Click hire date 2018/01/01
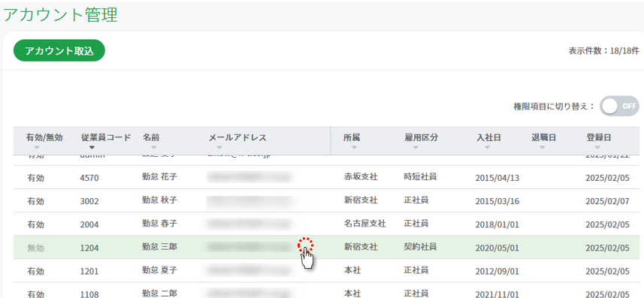This screenshot has height=298, width=644. tap(497, 225)
